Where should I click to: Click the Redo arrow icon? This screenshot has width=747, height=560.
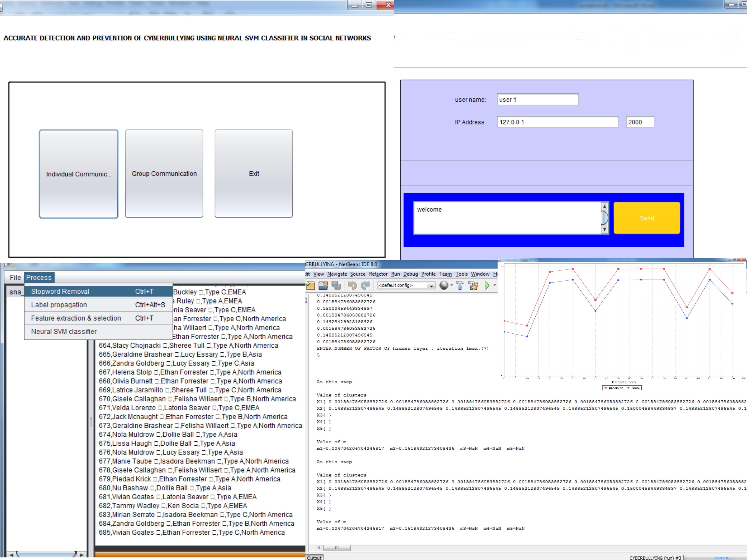tap(365, 286)
